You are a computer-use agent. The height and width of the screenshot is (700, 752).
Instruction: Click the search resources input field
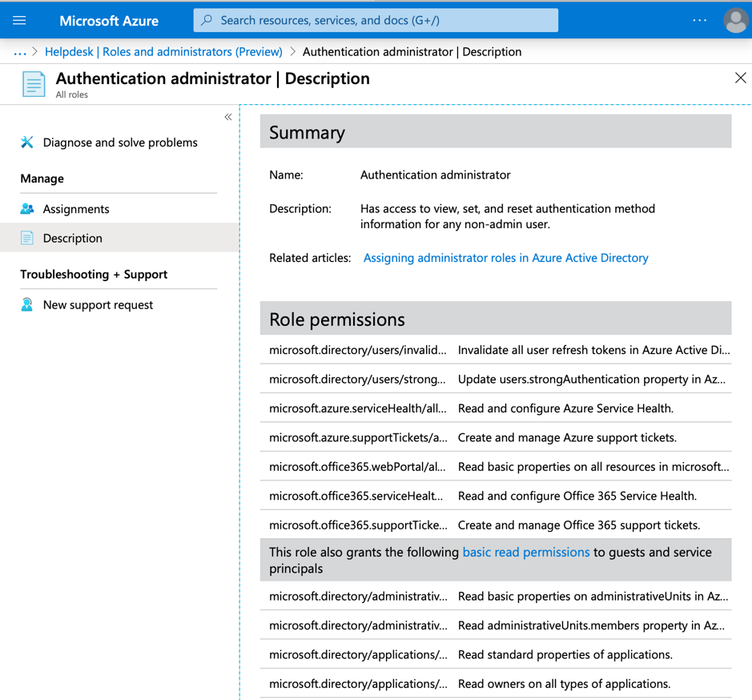(375, 20)
